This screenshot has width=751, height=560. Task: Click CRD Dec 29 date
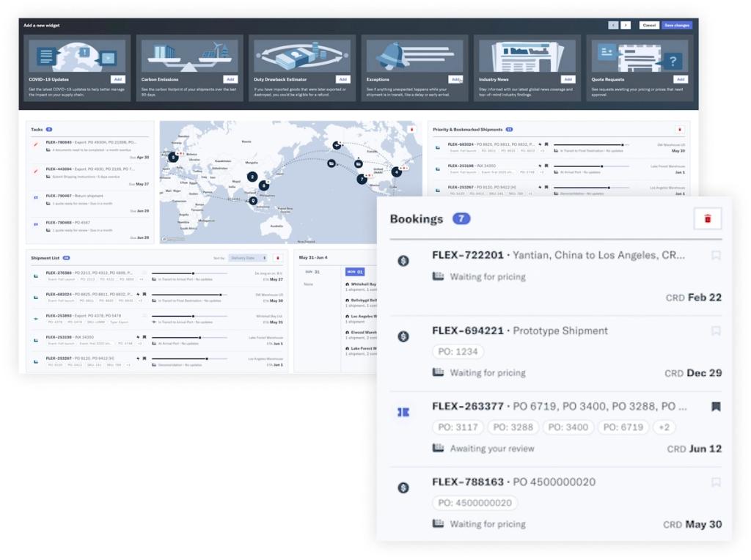[x=692, y=373]
